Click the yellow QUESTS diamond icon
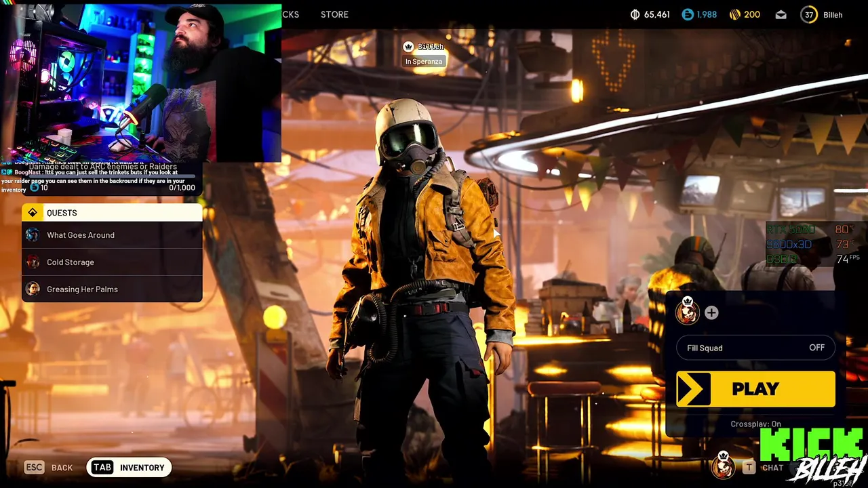The width and height of the screenshot is (868, 488). [32, 213]
